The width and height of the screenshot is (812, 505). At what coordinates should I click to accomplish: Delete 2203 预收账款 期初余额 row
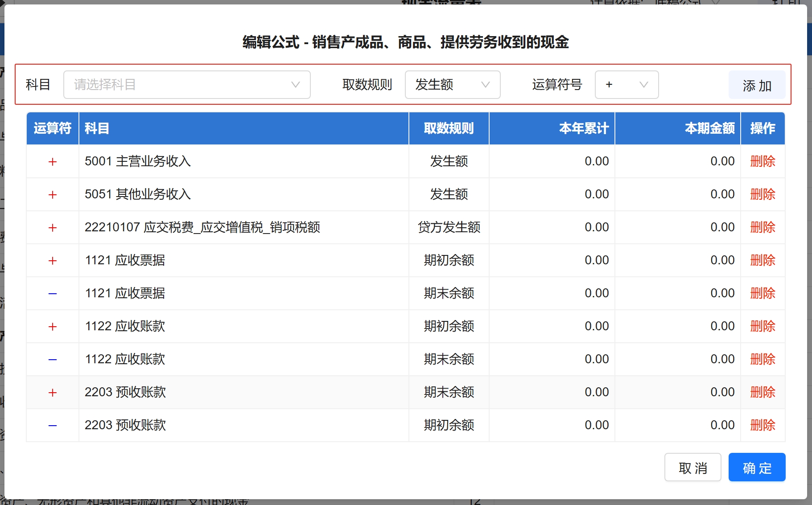[762, 425]
